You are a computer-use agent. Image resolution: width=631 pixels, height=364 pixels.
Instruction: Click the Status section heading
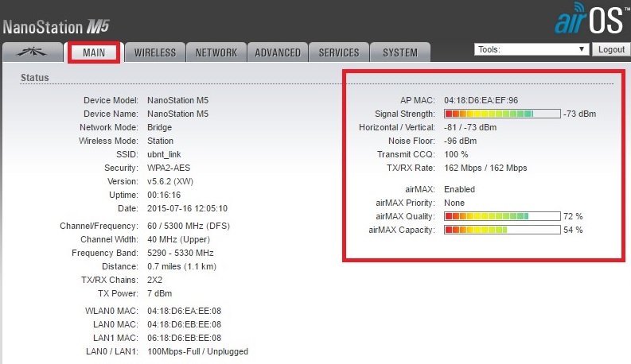34,78
